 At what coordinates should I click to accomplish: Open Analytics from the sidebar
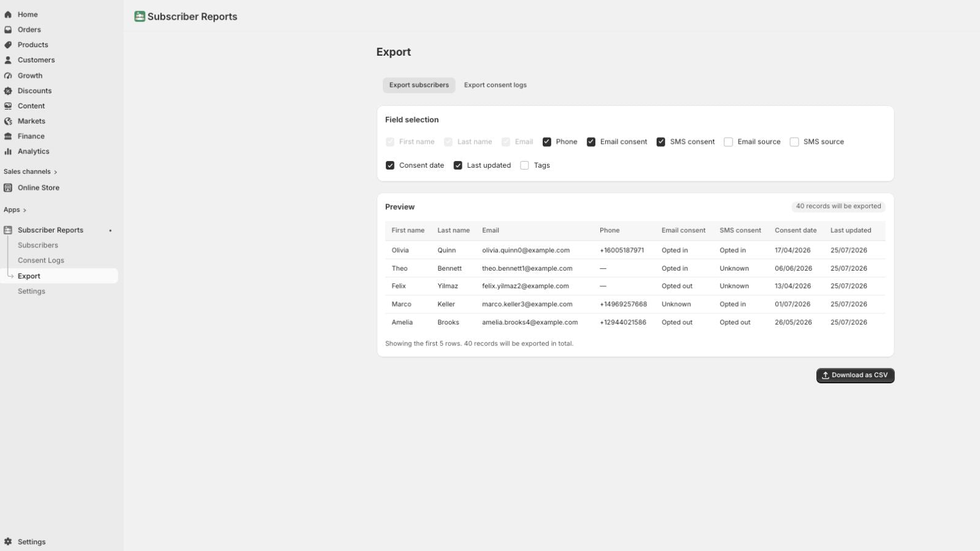tap(34, 151)
